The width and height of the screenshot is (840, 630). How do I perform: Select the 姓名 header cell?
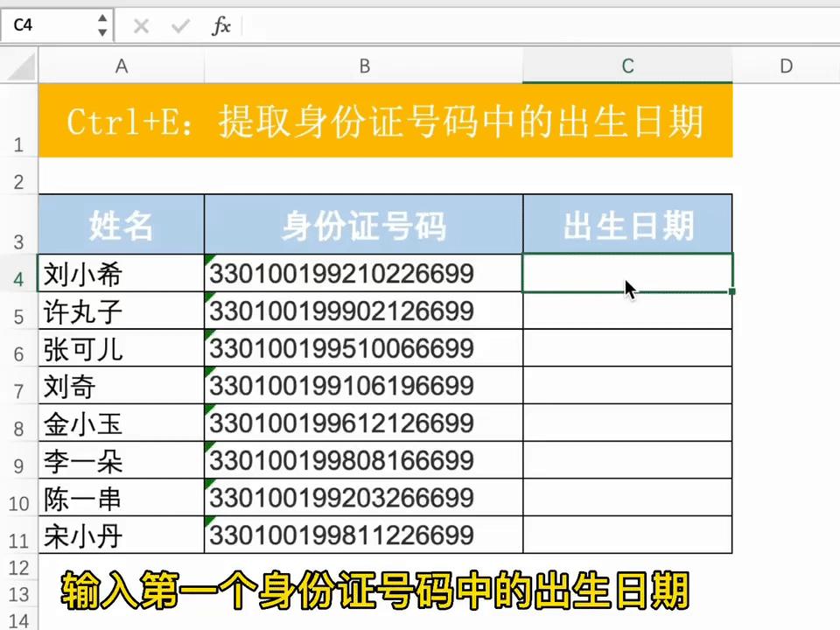122,224
